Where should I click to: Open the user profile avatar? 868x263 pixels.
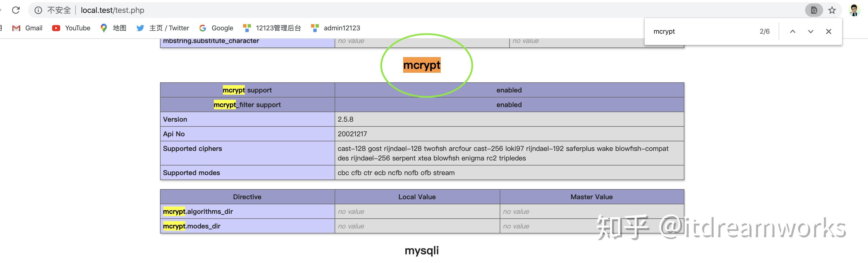pos(854,10)
